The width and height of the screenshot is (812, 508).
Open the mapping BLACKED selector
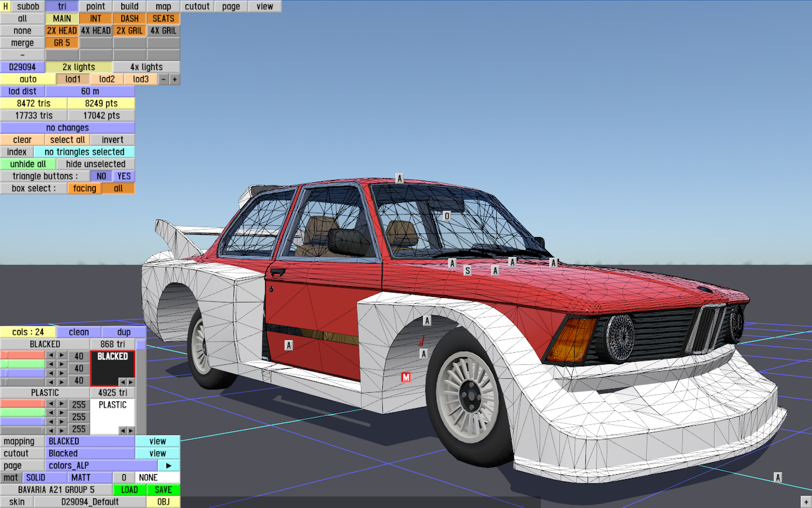(90, 441)
